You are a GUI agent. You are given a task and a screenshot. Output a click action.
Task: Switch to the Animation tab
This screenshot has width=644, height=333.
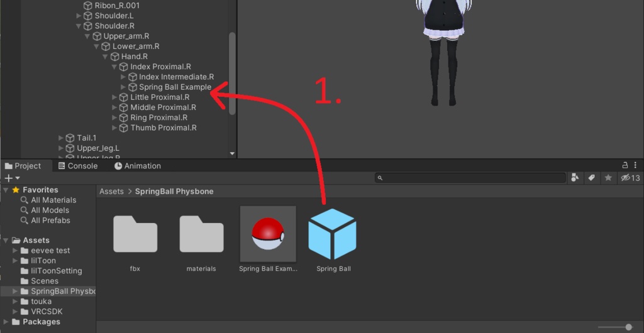click(138, 166)
